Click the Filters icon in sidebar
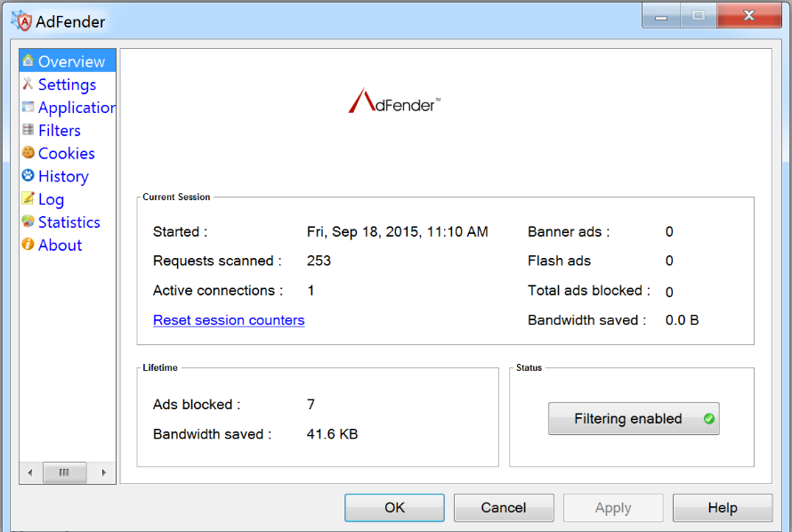The height and width of the screenshot is (532, 792). coord(28,130)
